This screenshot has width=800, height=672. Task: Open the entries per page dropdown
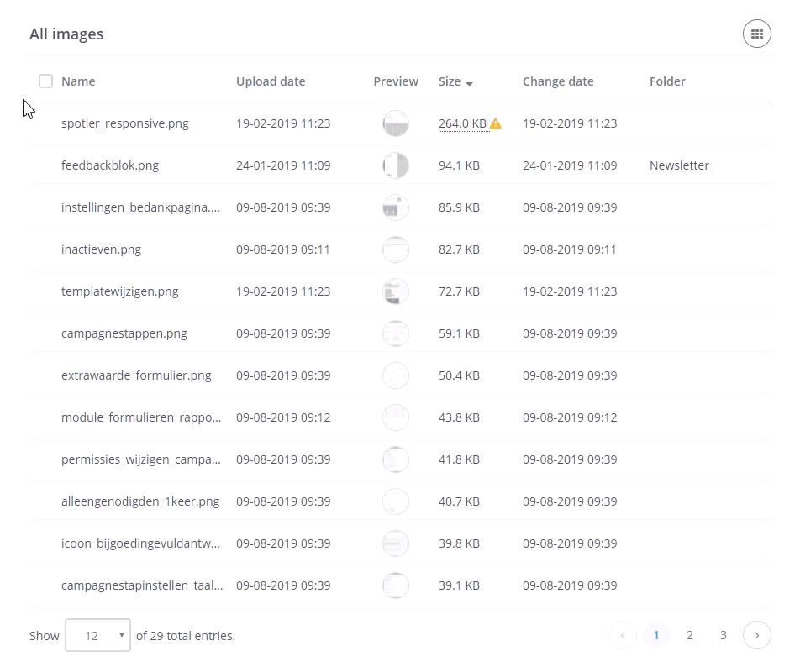pos(97,636)
